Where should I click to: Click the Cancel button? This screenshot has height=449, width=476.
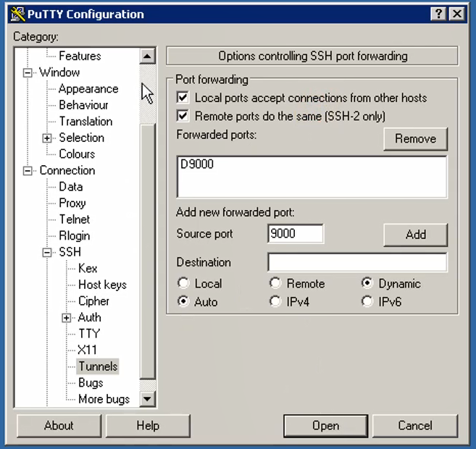[x=415, y=426]
